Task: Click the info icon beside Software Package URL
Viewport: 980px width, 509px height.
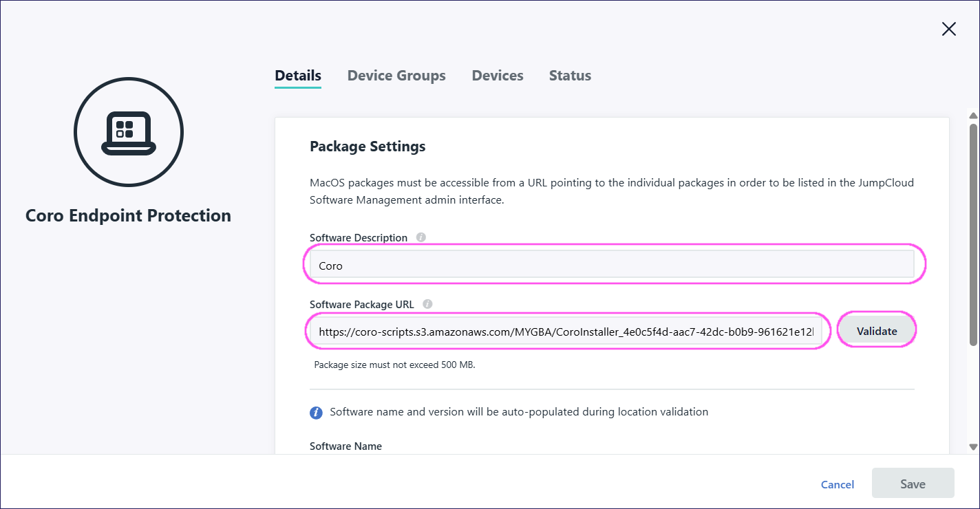Action: pyautogui.click(x=427, y=304)
